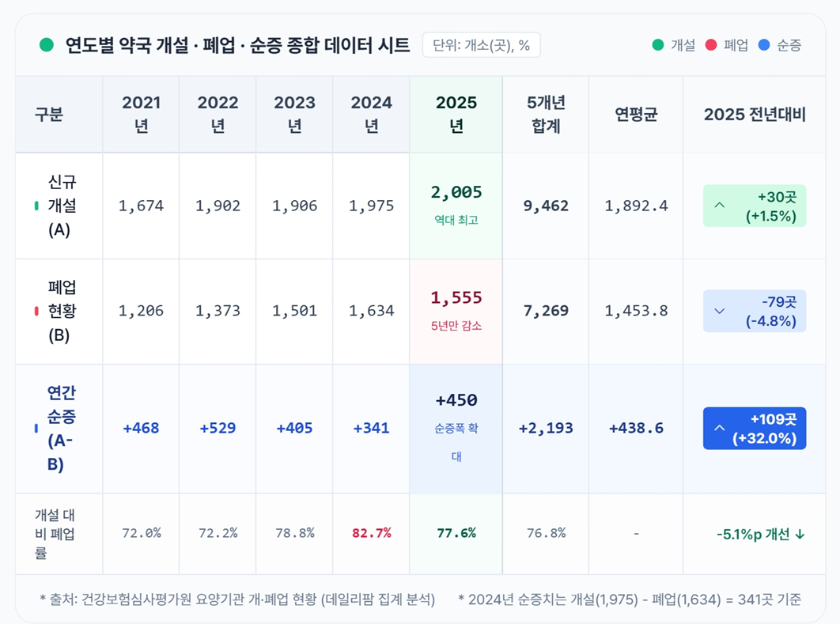
Task: Select the 2021년 column header
Action: tap(141, 114)
